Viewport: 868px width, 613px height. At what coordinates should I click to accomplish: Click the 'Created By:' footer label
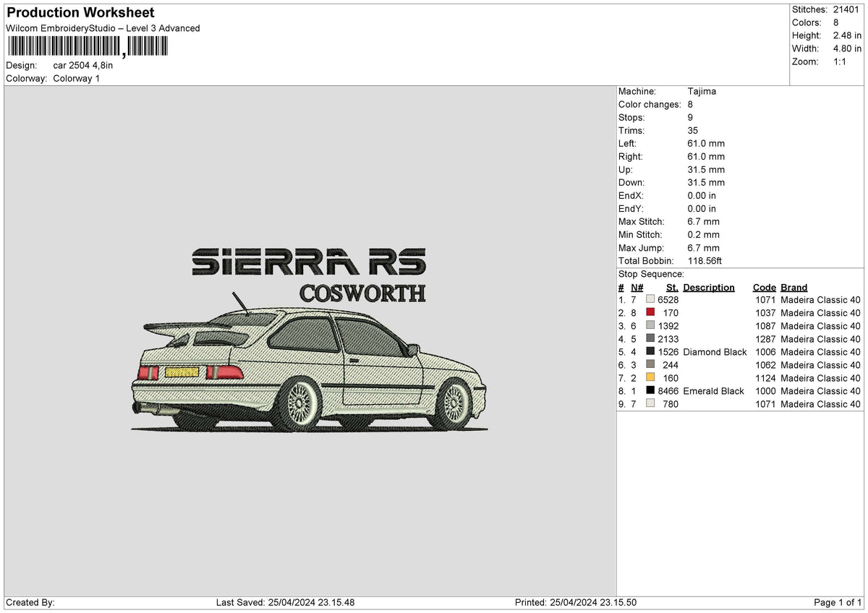tap(30, 602)
